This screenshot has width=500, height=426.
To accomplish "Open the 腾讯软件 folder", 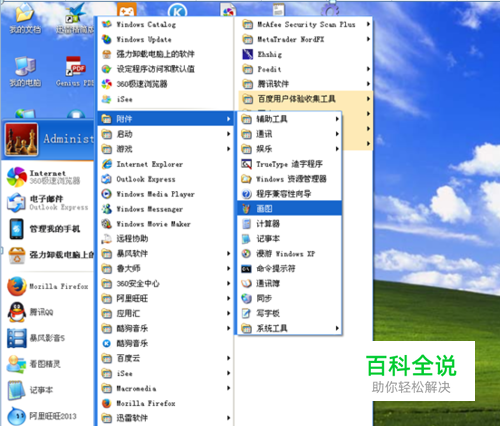I will click(305, 84).
